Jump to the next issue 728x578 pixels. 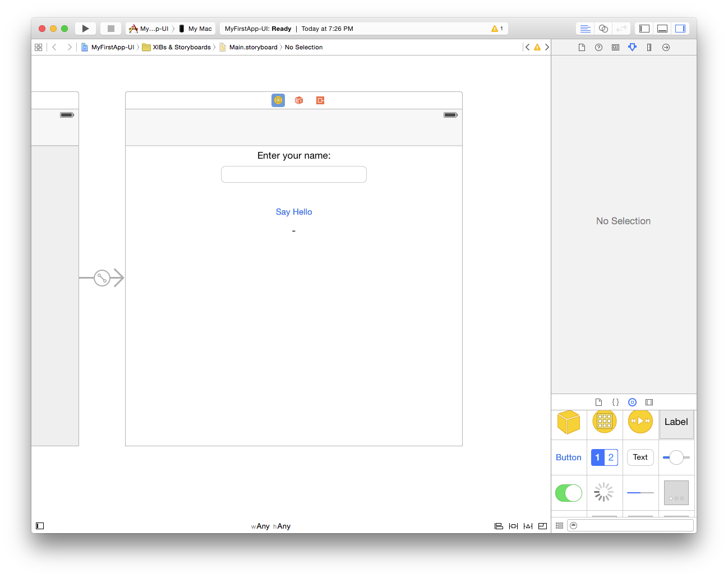click(547, 47)
